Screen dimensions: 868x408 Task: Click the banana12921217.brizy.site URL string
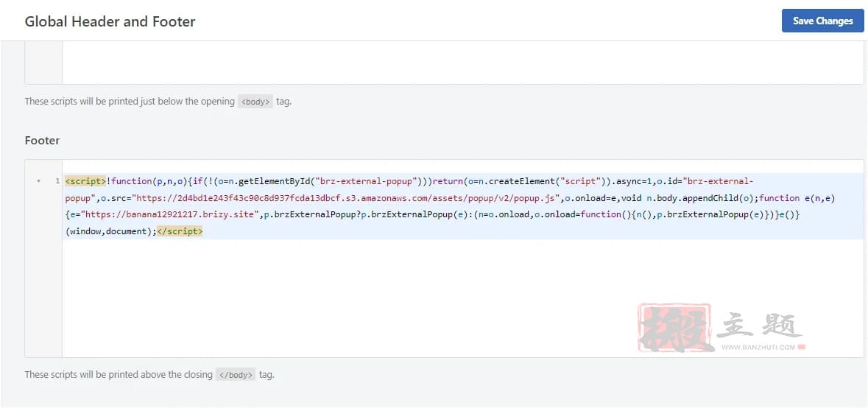171,215
